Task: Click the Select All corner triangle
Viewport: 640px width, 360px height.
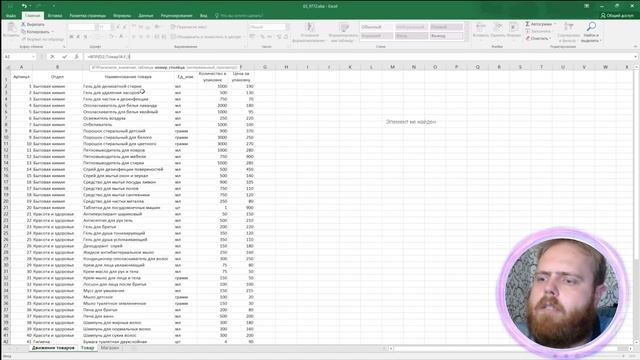Action: pos(8,67)
